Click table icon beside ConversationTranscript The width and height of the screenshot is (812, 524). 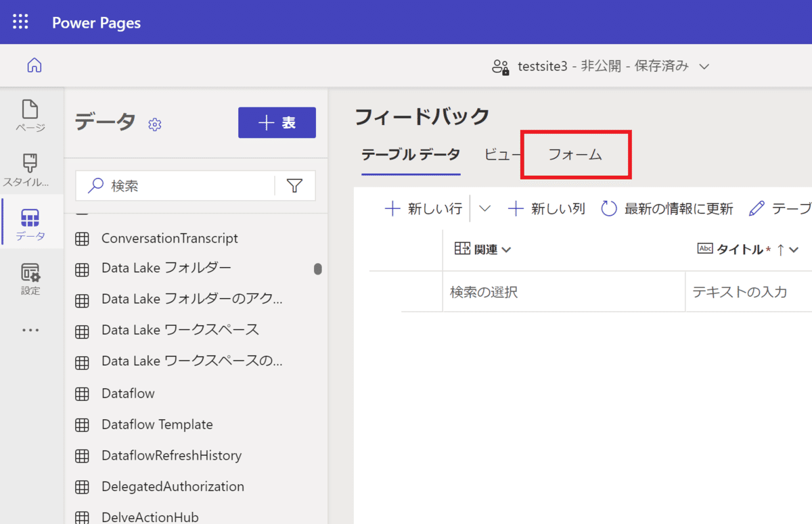click(x=82, y=239)
